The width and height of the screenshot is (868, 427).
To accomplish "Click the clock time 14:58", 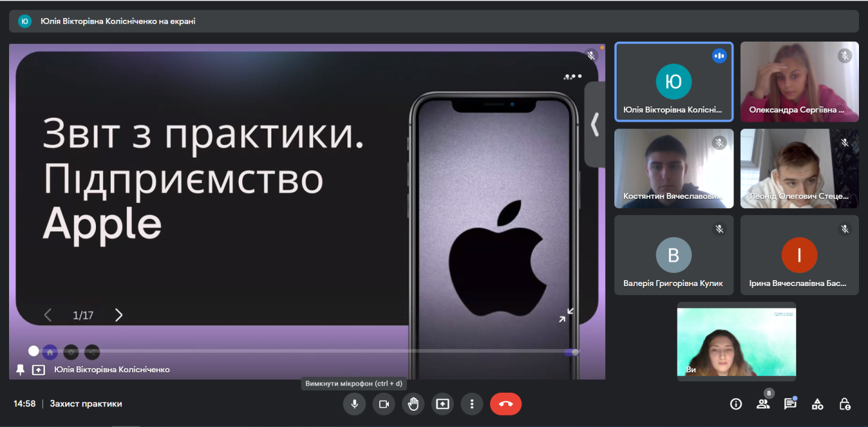I will [25, 404].
